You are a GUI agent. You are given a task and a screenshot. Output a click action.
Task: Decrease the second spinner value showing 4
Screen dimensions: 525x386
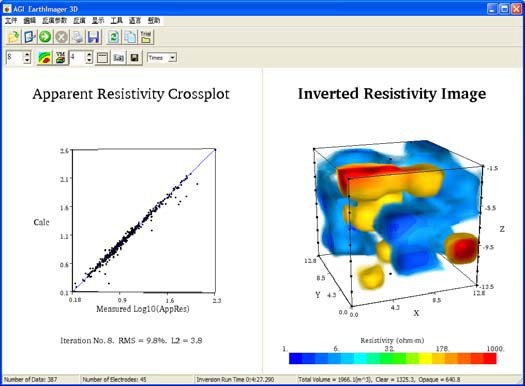pyautogui.click(x=89, y=61)
